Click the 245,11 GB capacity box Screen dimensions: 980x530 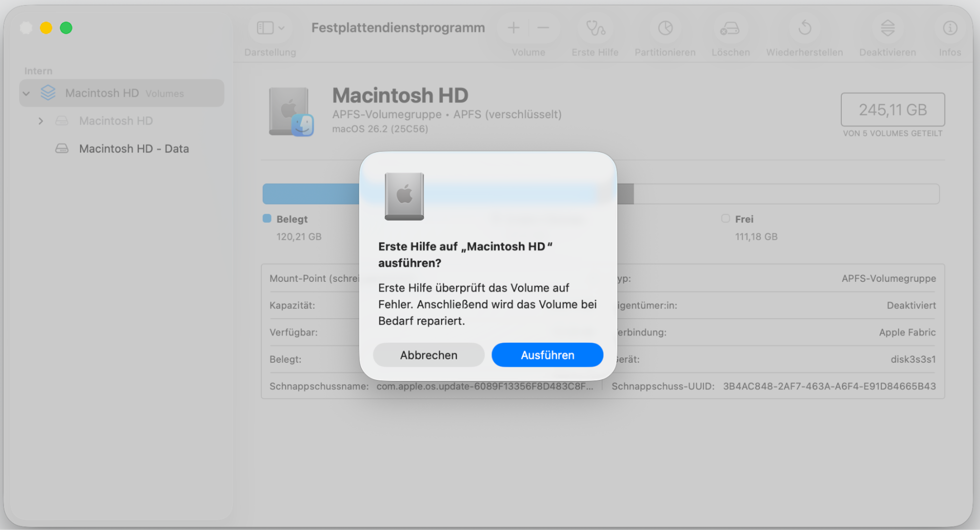click(x=893, y=109)
